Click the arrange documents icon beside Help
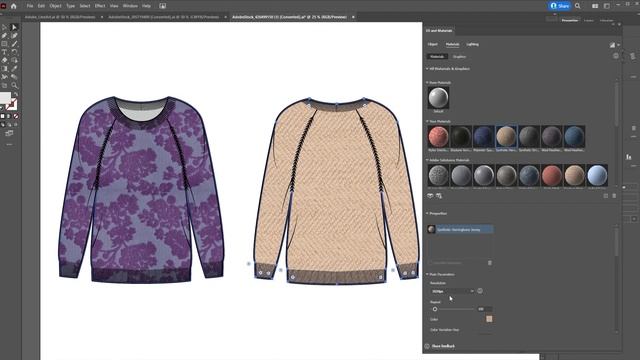The image size is (640, 360). coord(162,6)
